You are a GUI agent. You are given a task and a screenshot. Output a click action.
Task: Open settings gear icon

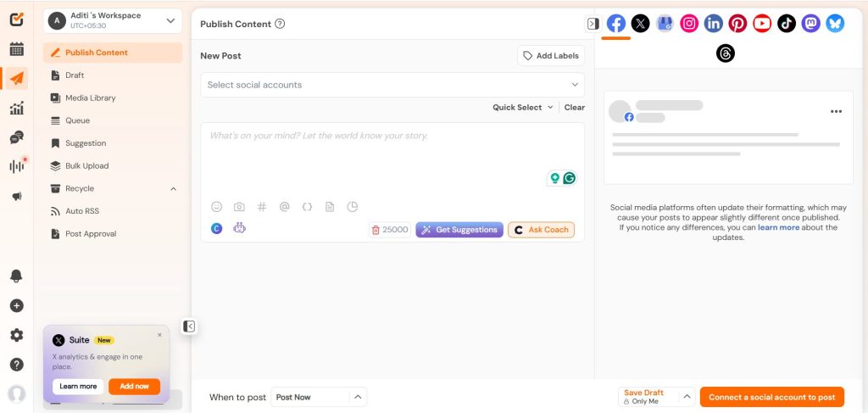point(17,335)
